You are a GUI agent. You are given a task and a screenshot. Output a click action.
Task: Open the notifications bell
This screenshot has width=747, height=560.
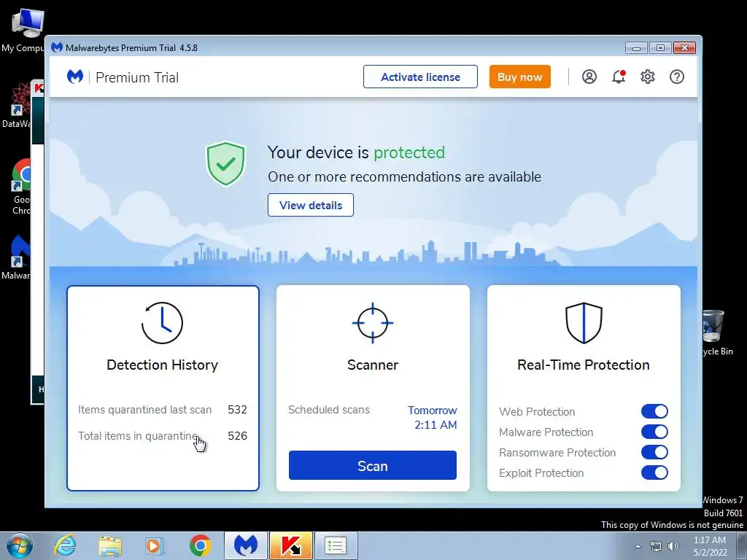[619, 77]
